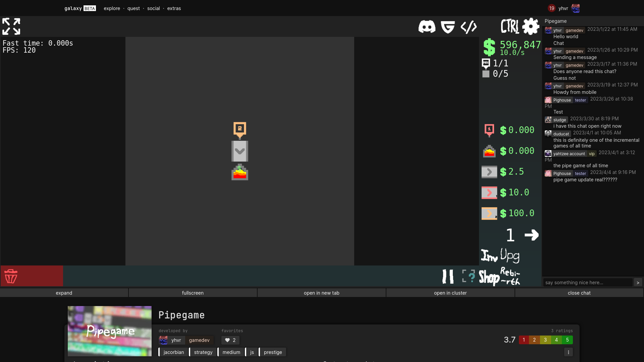Expand the game view panel
Screen dimensions: 644x362
tap(64, 293)
